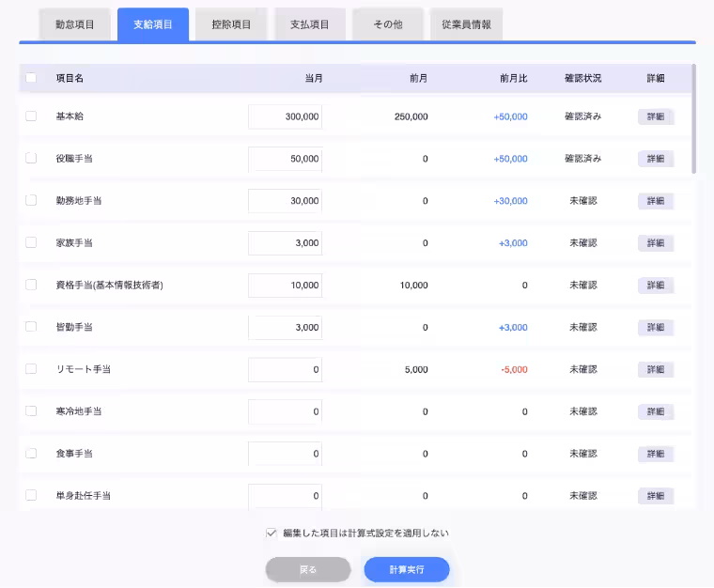Screen dimensions: 714x588
Task: Open 詳細 for 役職手当
Action: pos(656,159)
